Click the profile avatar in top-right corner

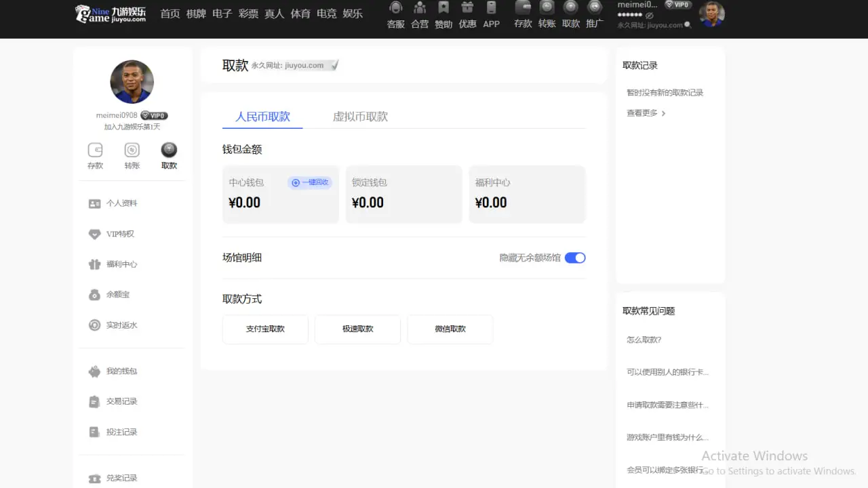[x=711, y=14]
